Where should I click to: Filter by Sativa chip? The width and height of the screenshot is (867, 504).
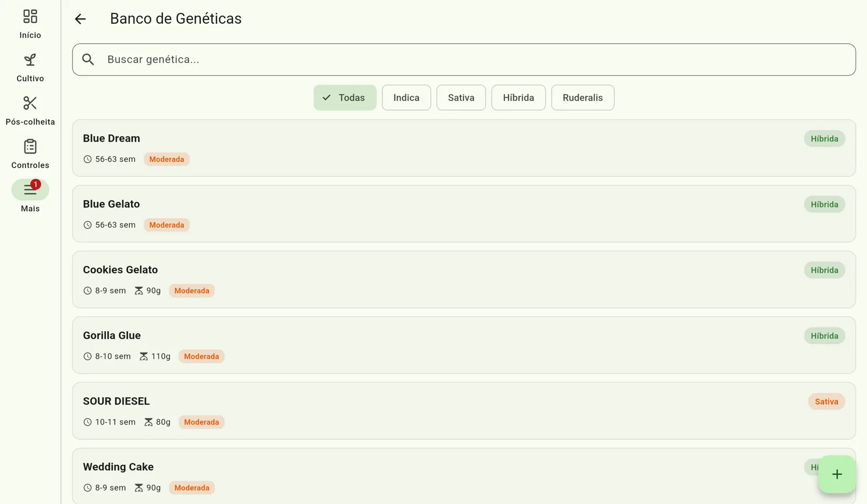tap(461, 98)
